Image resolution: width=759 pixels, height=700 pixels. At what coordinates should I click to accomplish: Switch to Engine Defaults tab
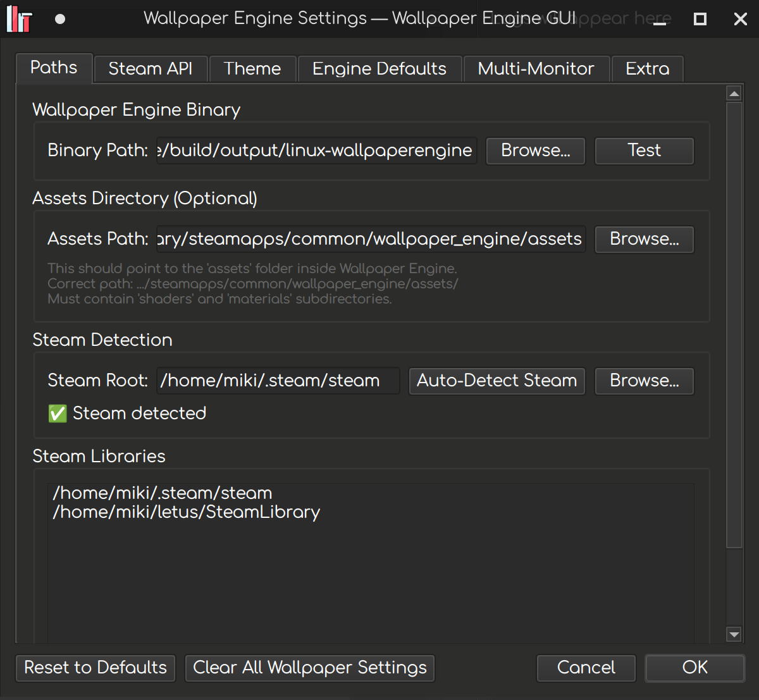[x=379, y=69]
